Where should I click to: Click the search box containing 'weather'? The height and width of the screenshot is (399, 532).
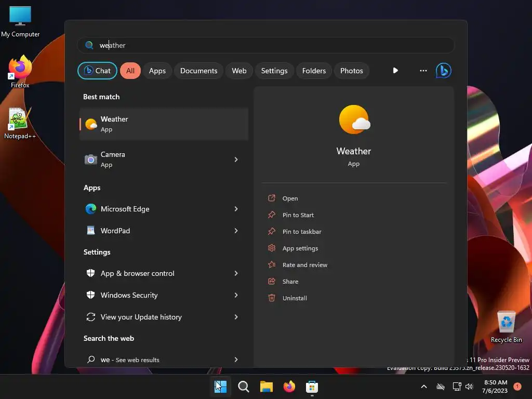(x=266, y=45)
